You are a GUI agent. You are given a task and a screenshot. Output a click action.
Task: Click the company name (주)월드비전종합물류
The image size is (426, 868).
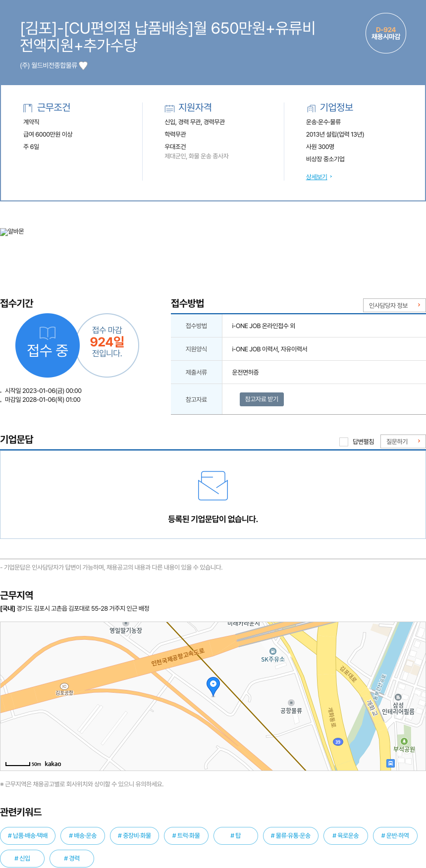pyautogui.click(x=49, y=65)
